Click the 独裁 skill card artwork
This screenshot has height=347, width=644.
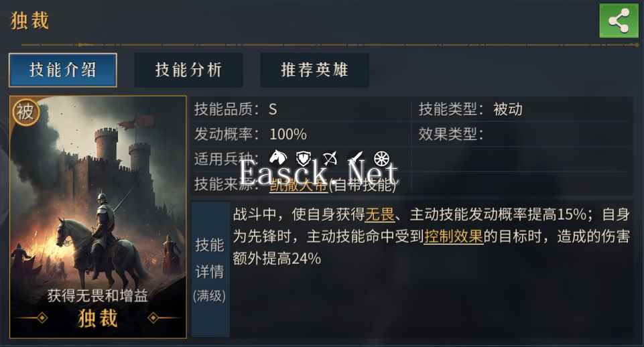pyautogui.click(x=98, y=217)
